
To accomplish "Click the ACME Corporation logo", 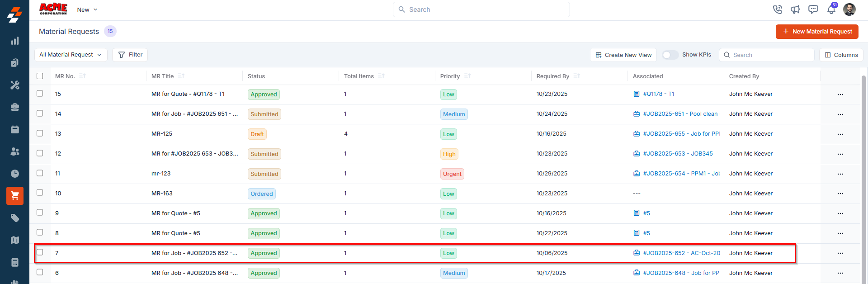I will click(x=53, y=9).
